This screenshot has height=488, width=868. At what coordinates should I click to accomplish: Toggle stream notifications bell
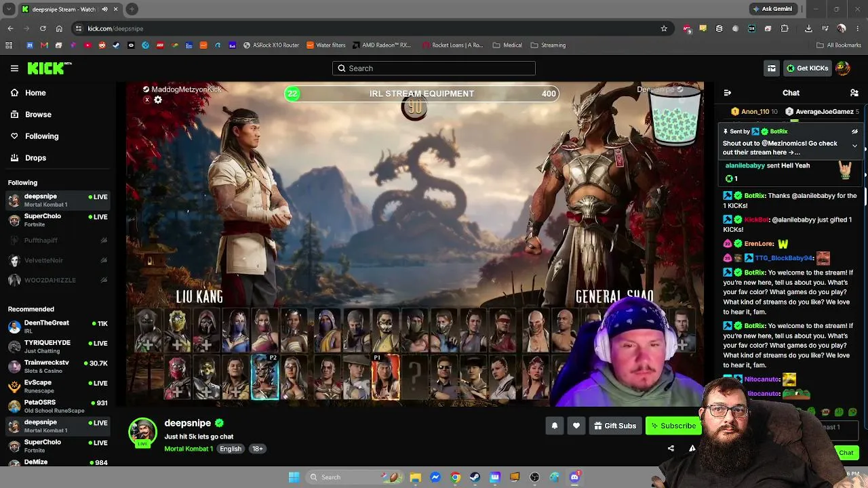(555, 426)
